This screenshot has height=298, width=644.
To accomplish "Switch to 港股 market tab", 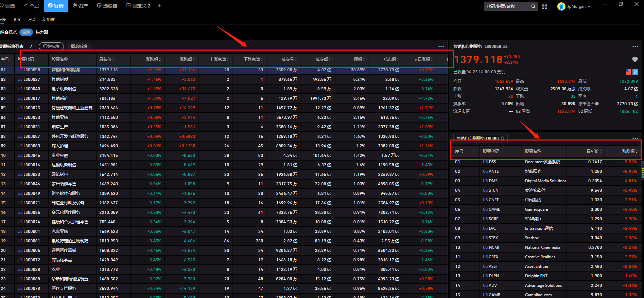I will [x=17, y=20].
